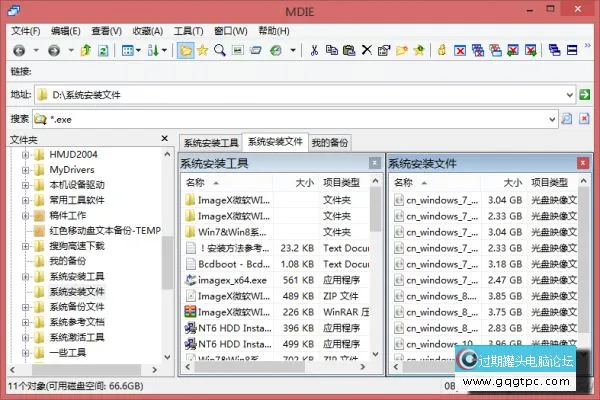Close other windows toolbar icon
The image size is (600, 400).
[496, 50]
